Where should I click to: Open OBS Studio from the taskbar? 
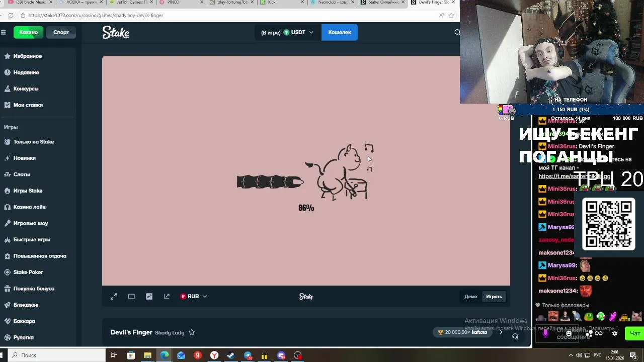point(298,355)
